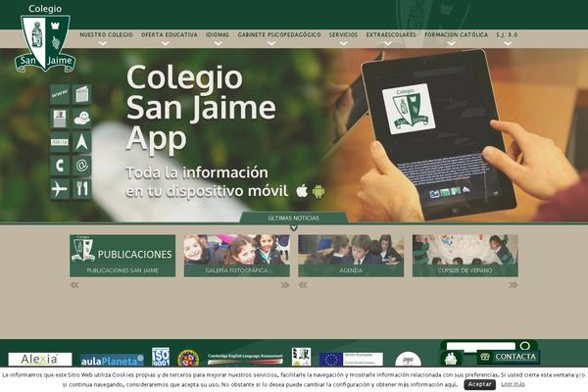Expand the Formación Católica dropdown chevron
The width and height of the screenshot is (588, 392).
point(452,43)
